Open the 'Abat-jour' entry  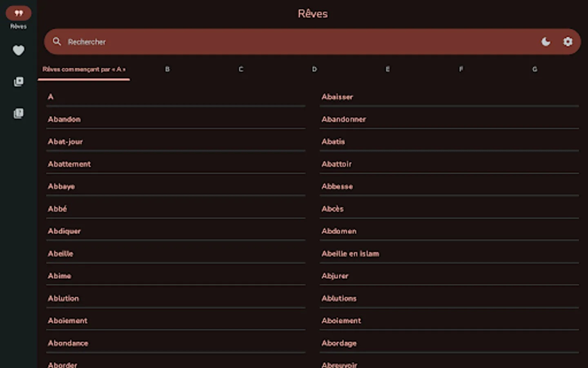[176, 141]
